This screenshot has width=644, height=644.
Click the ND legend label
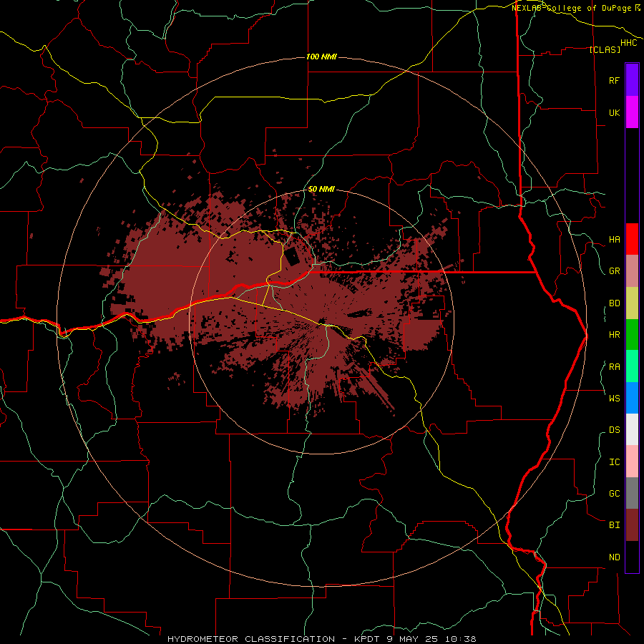(614, 557)
